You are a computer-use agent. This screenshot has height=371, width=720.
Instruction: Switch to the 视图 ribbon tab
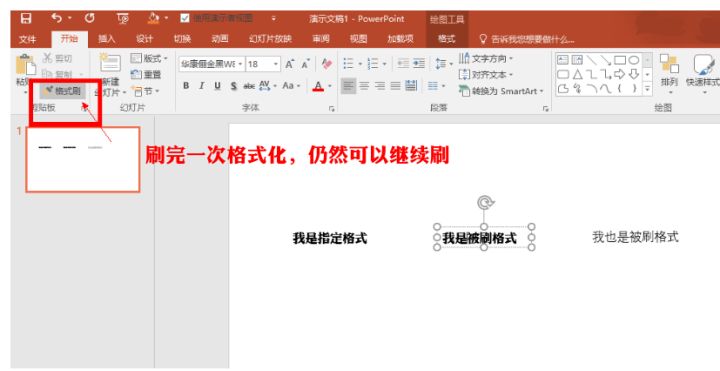click(359, 39)
